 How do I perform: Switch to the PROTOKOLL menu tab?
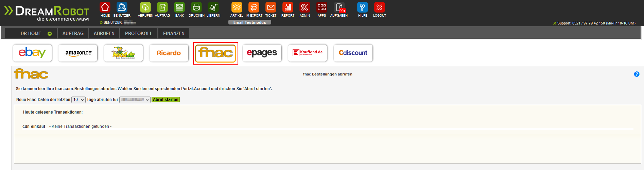pyautogui.click(x=139, y=33)
